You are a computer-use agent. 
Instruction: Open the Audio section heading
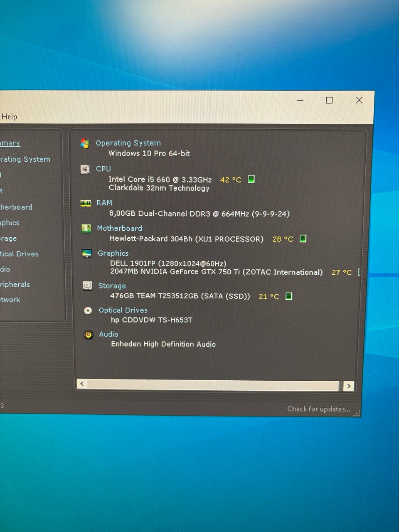click(x=108, y=334)
